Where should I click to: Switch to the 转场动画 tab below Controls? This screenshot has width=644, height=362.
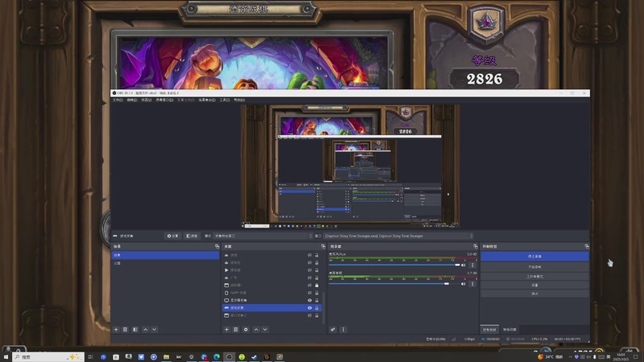(510, 330)
